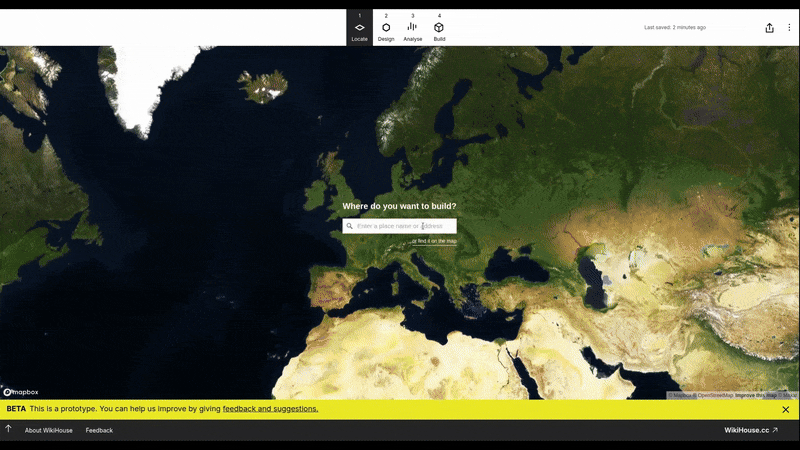The width and height of the screenshot is (800, 450).
Task: Open About WikiHouse in footer
Action: (x=48, y=430)
